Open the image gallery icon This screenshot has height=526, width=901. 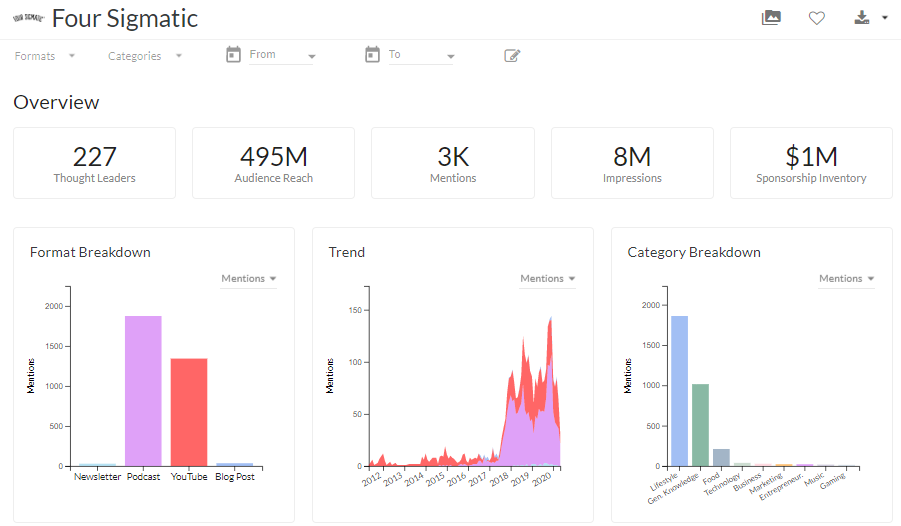(x=771, y=18)
